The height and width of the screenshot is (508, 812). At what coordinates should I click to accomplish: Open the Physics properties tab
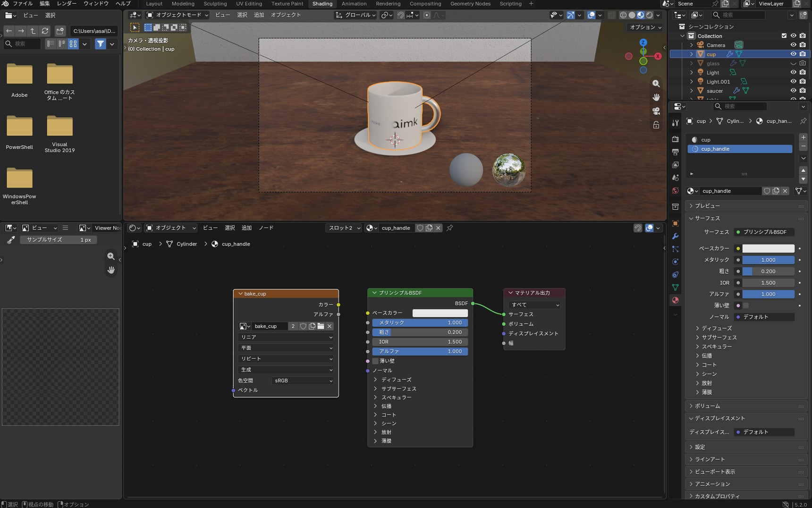click(676, 262)
